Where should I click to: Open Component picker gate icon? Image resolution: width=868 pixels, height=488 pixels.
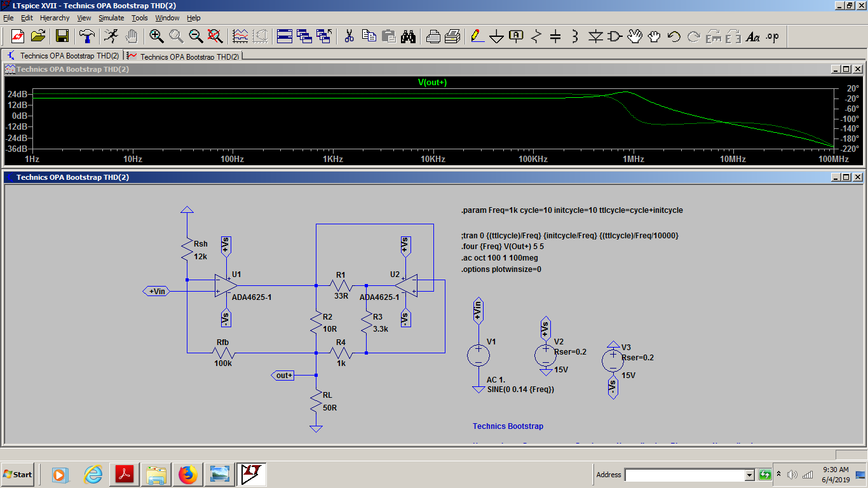(615, 36)
